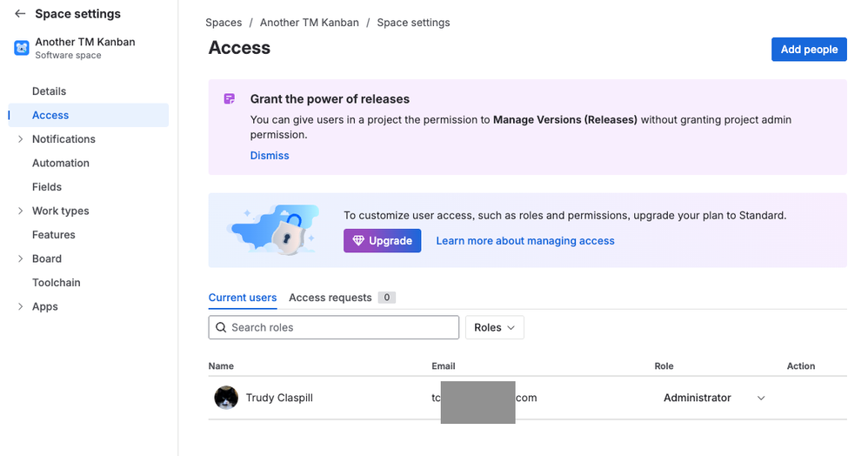Screen dimensions: 868x456
Task: Dismiss the releases banner
Action: tap(270, 156)
